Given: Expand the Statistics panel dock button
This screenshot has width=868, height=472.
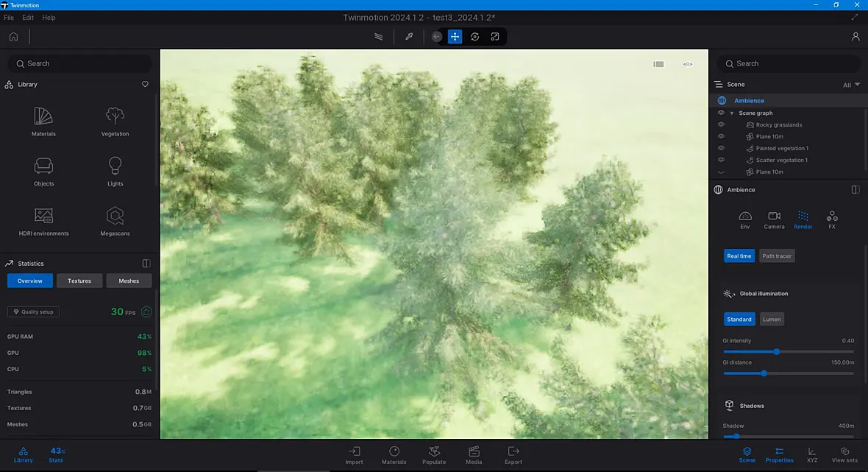Looking at the screenshot, I should (x=146, y=264).
